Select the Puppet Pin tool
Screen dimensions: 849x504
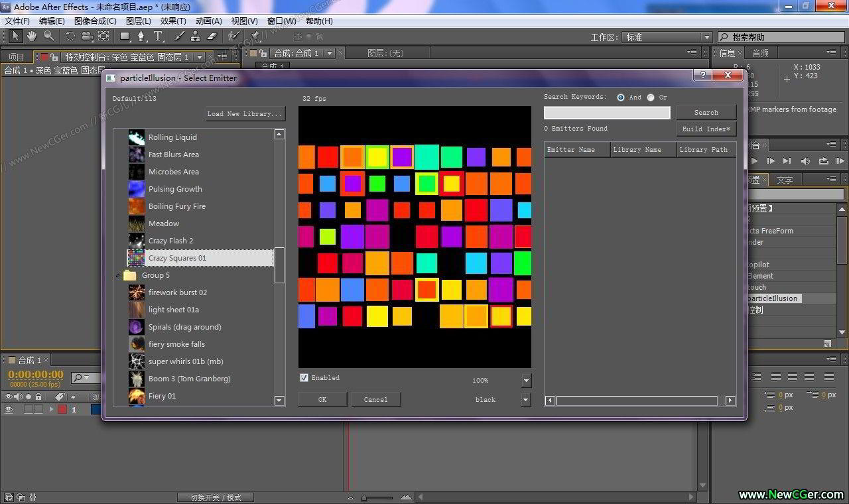coord(255,36)
